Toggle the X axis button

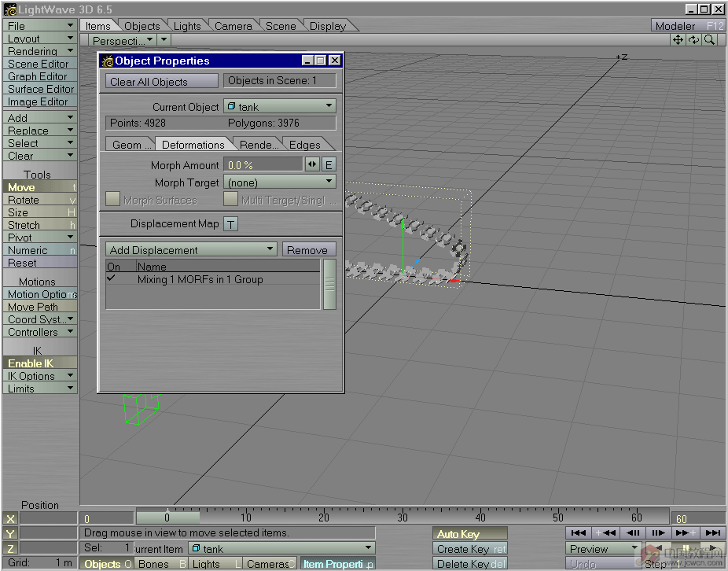10,519
